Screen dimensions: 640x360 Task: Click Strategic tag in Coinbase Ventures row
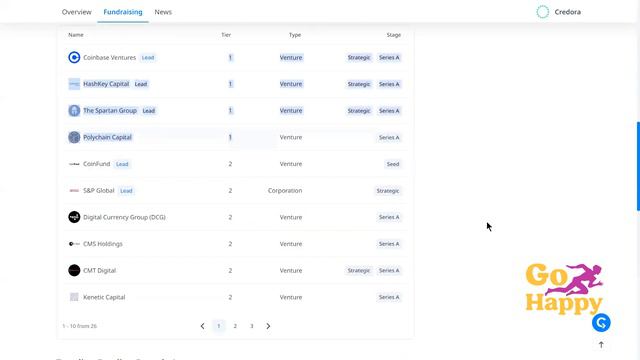(359, 58)
